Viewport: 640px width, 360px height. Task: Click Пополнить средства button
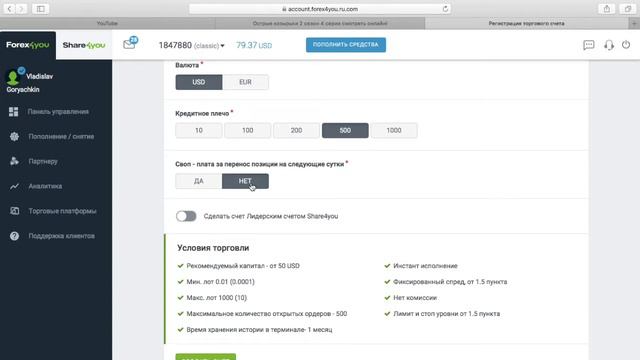[x=346, y=45]
